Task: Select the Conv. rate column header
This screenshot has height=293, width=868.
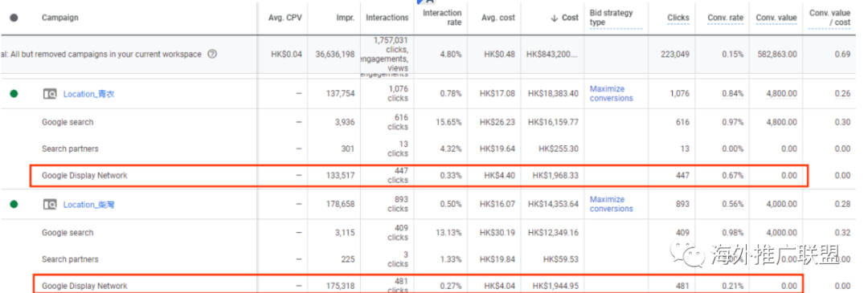Action: tap(725, 18)
